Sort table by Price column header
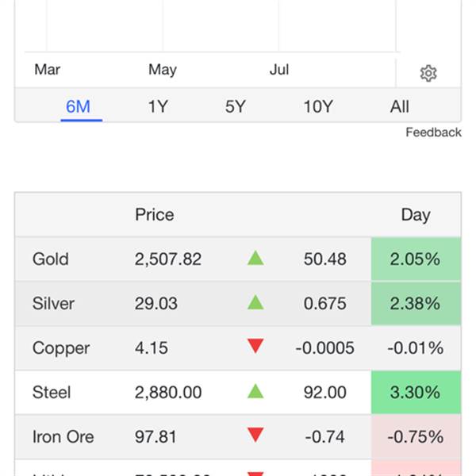This screenshot has width=476, height=476. pyautogui.click(x=155, y=214)
